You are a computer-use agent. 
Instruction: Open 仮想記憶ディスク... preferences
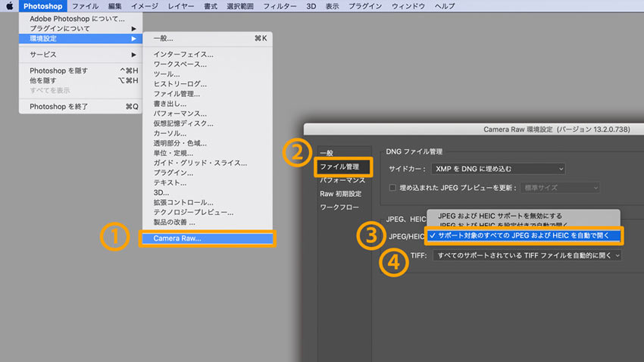point(208,123)
